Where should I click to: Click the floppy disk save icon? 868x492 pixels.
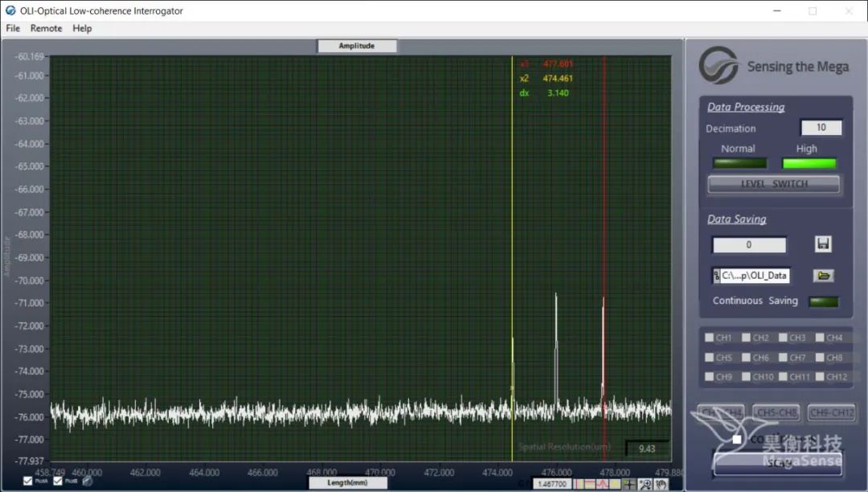click(x=822, y=244)
